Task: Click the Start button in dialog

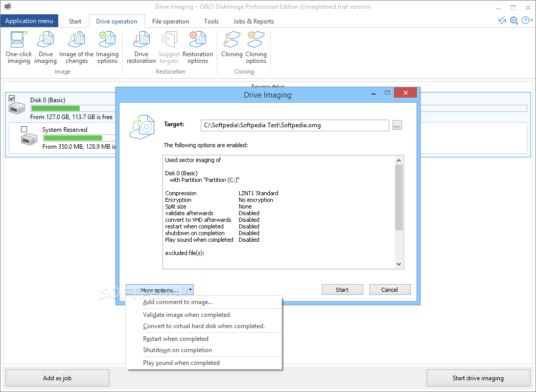Action: click(342, 290)
